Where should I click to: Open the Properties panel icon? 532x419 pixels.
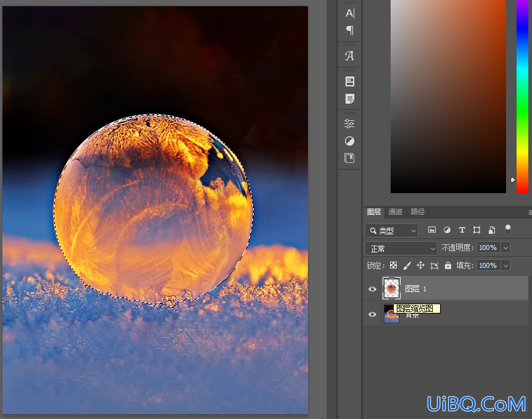[x=349, y=81]
